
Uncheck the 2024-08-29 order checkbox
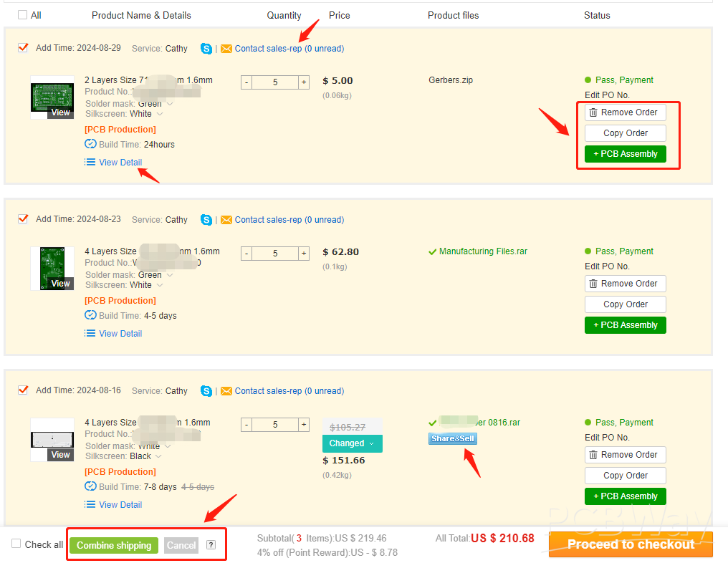[x=23, y=48]
